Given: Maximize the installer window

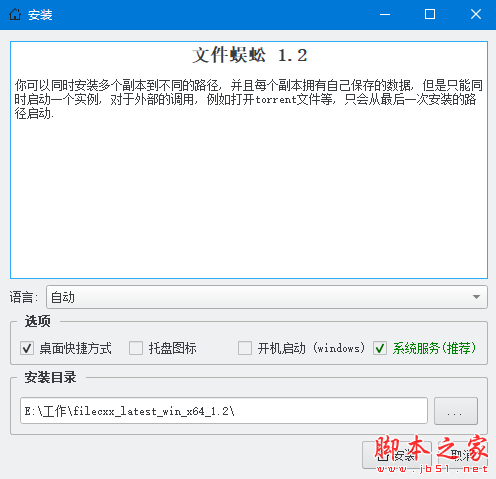Looking at the screenshot, I should (x=430, y=14).
